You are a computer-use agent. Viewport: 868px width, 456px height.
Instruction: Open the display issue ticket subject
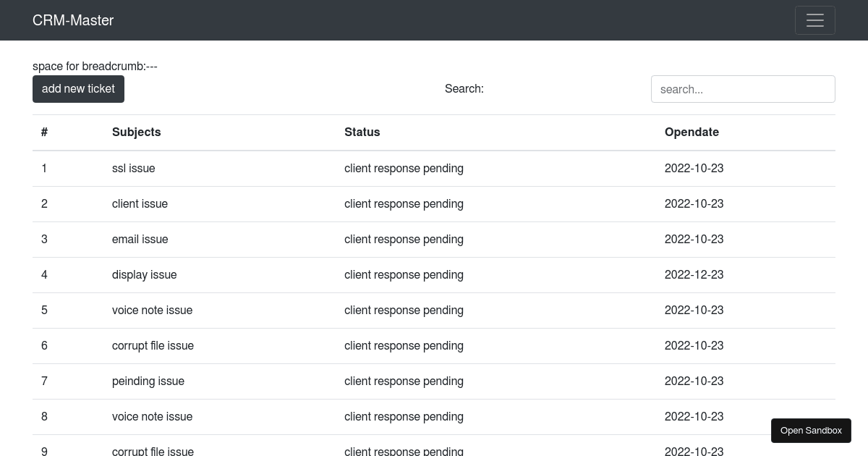(145, 275)
